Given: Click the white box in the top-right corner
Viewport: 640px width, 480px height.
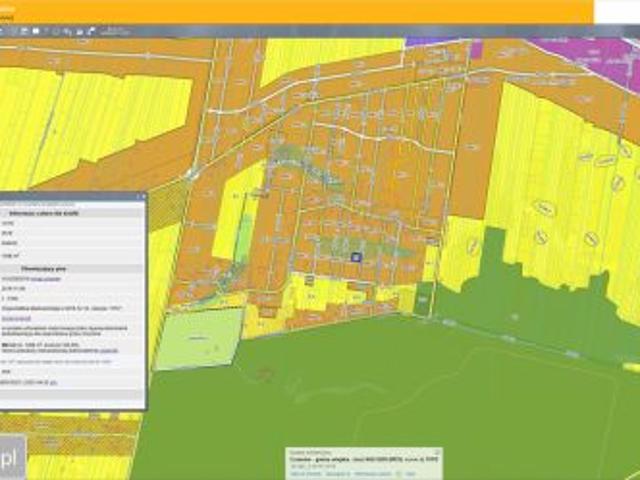Looking at the screenshot, I should tap(617, 11).
